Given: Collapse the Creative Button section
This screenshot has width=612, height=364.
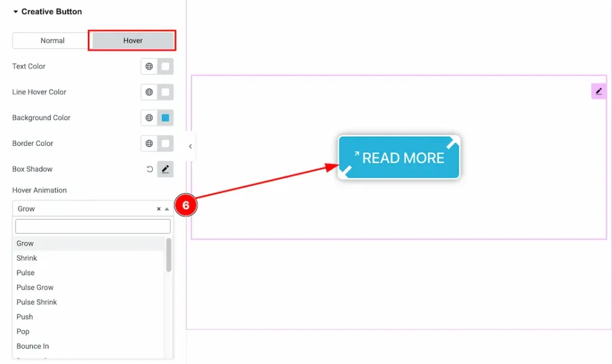Looking at the screenshot, I should pos(16,12).
